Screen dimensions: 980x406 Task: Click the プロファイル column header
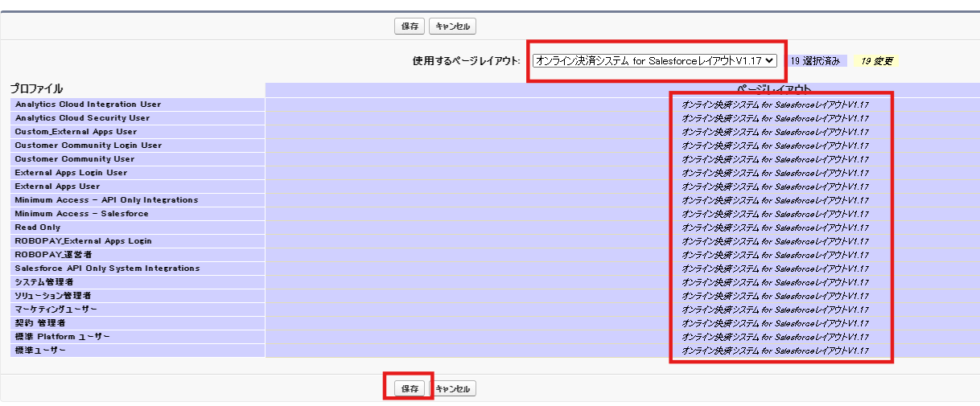click(x=36, y=89)
